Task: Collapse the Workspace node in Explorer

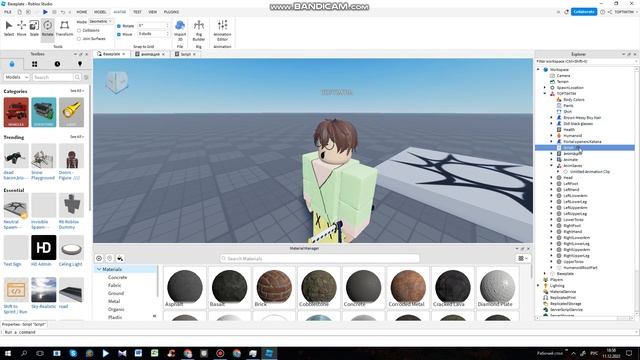Action: (538, 70)
